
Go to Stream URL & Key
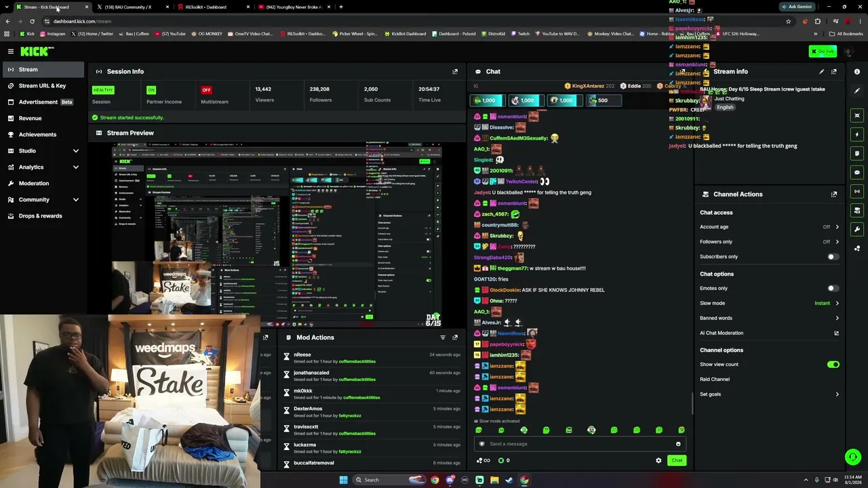(43, 86)
